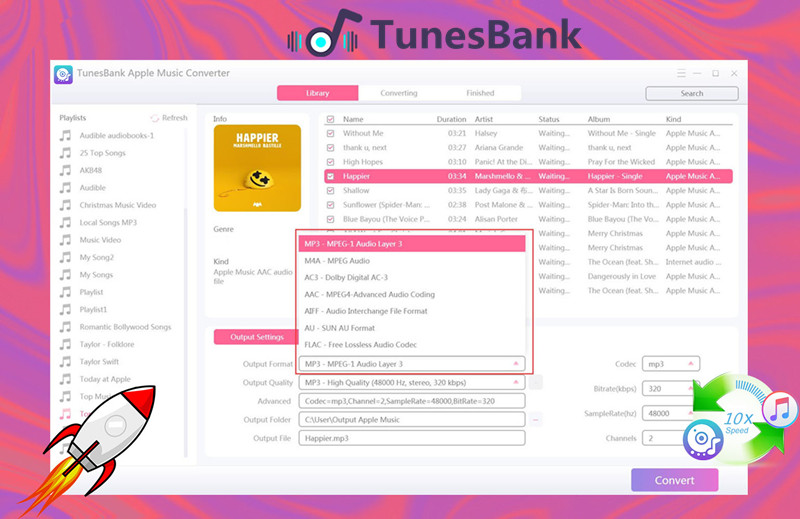The height and width of the screenshot is (519, 800).
Task: Click the music note icon beside My Songs
Action: pyautogui.click(x=65, y=274)
